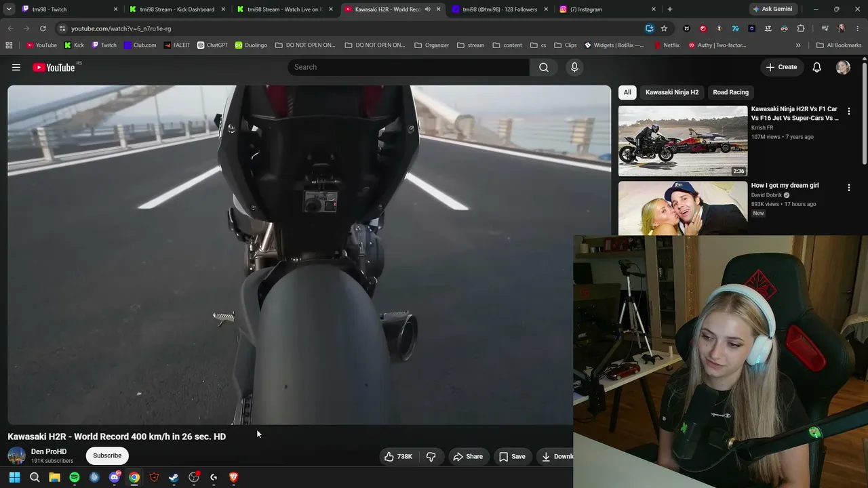Open Den ProHD channel avatar
This screenshot has height=488, width=868.
tap(16, 456)
